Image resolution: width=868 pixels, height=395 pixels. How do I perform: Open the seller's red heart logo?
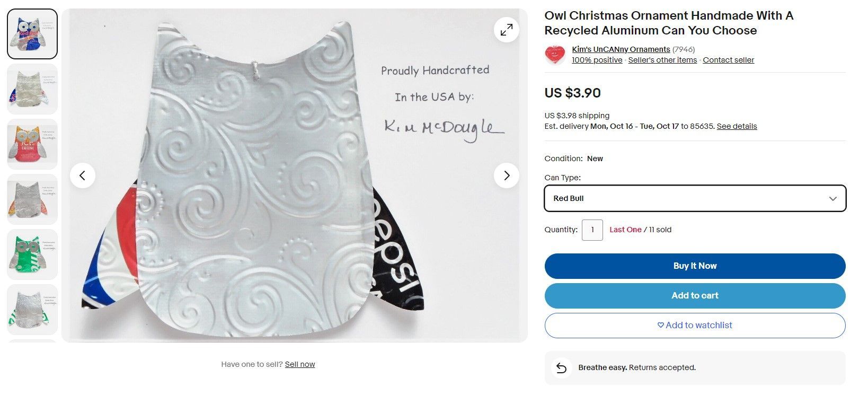tap(555, 55)
